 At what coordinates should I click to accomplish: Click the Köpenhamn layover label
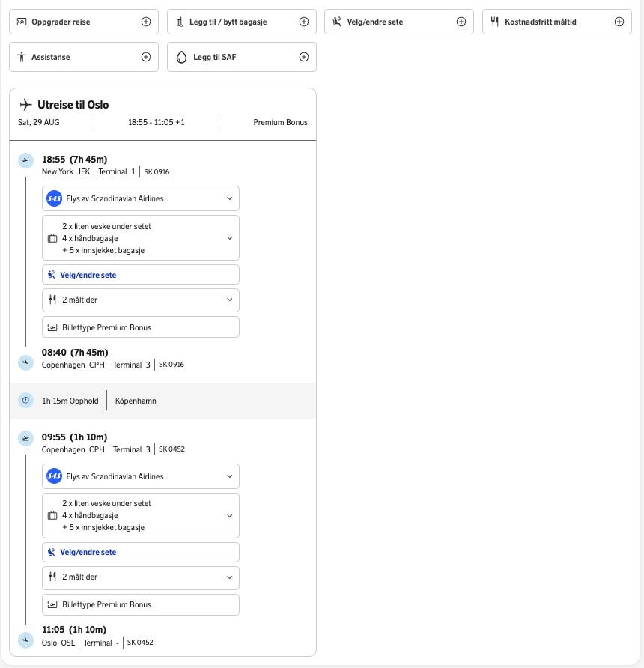[x=136, y=401]
